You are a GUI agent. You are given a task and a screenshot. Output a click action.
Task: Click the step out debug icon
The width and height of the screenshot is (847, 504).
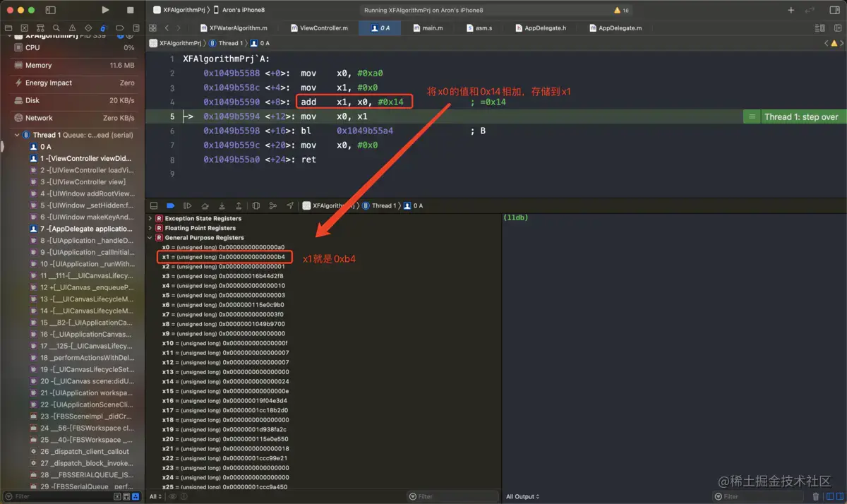click(239, 205)
